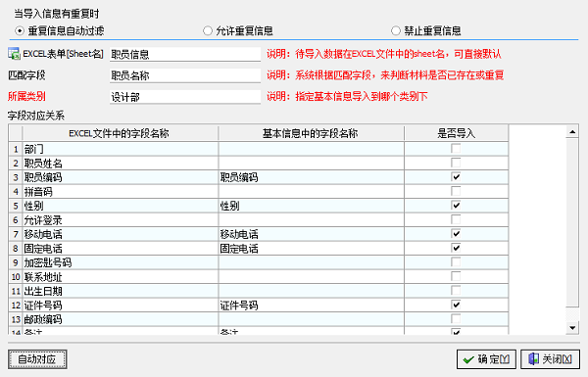The image size is (588, 377).
Task: Select the 职员姓名 Excel field cell
Action: tap(120, 163)
